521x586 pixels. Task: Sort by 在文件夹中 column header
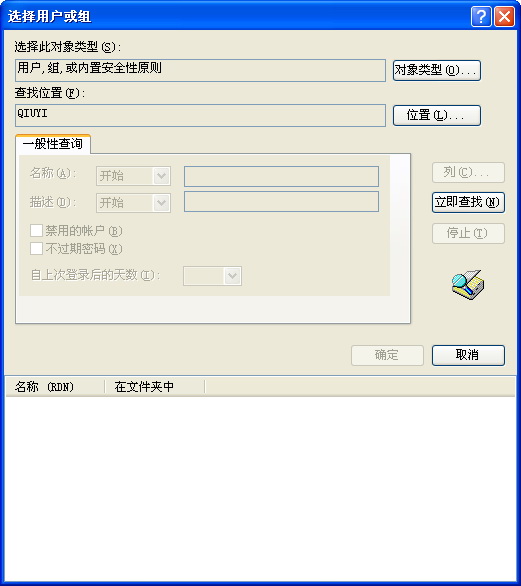155,386
